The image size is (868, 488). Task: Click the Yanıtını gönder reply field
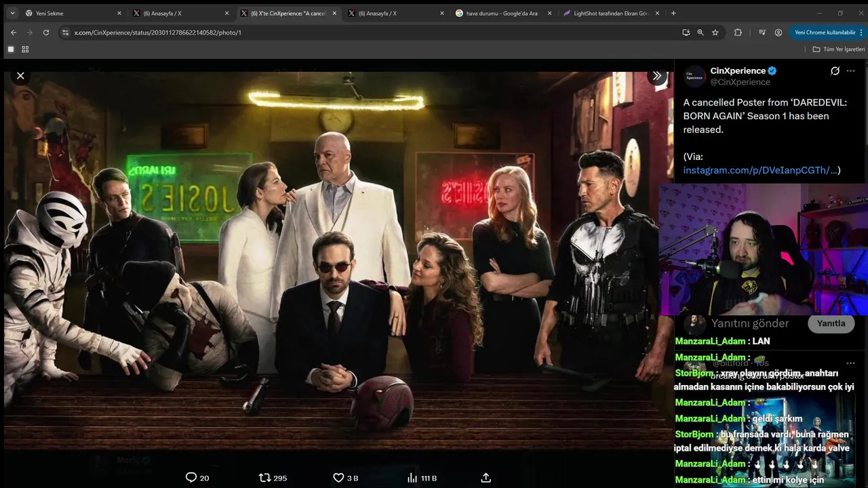pos(749,323)
